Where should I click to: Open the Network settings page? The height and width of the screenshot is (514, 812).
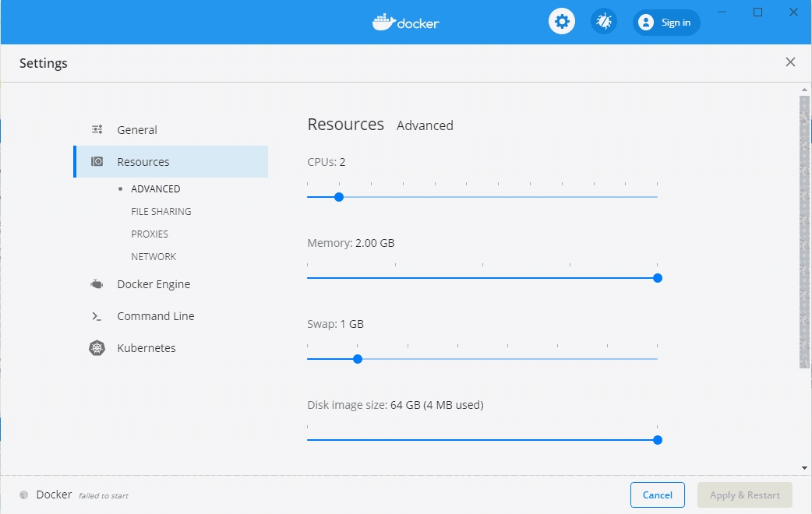[x=154, y=256]
